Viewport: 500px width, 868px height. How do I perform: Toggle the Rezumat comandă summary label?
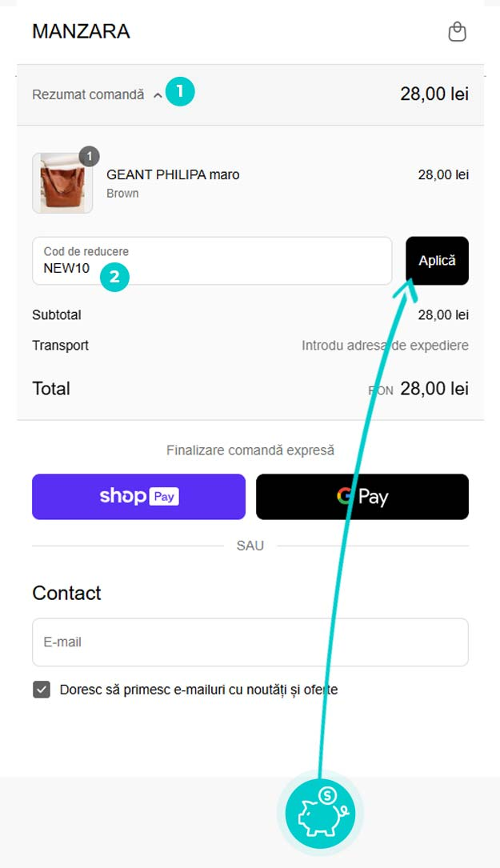click(88, 94)
